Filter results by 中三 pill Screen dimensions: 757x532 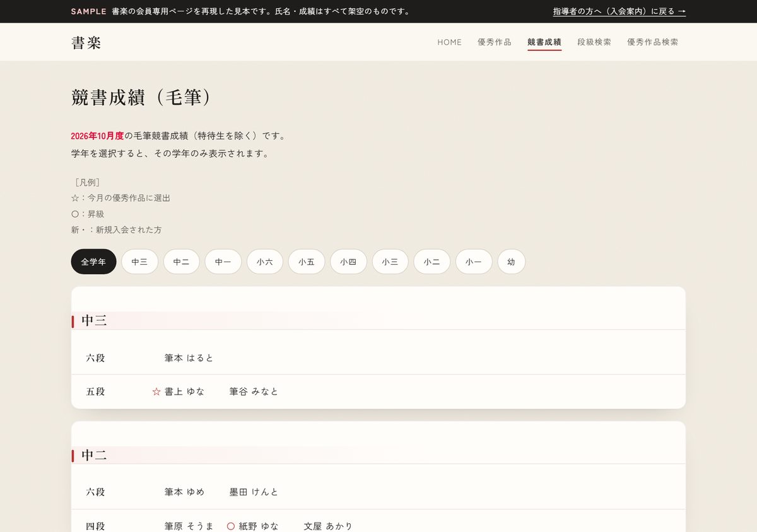click(x=139, y=262)
